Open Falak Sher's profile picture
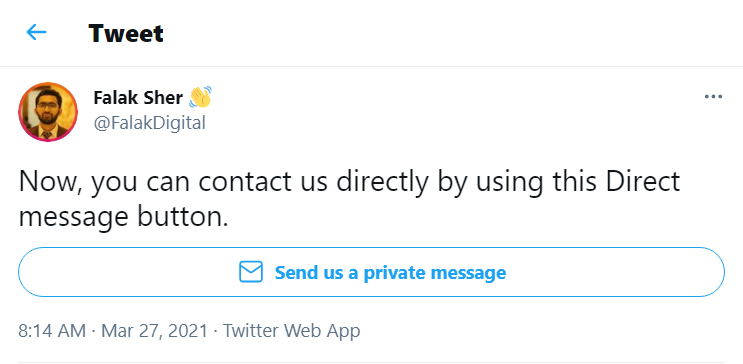Screen dimensions: 743x364 (48, 112)
